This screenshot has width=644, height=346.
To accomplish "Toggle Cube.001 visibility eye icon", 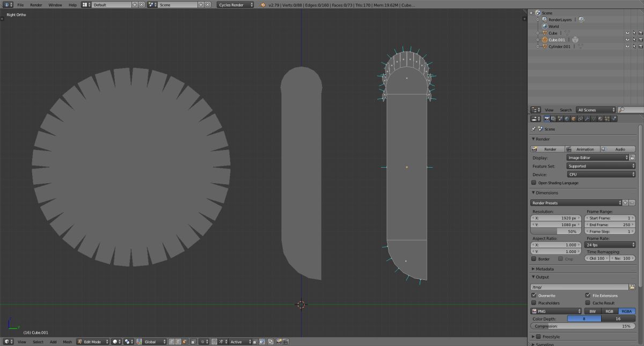I will 627,40.
